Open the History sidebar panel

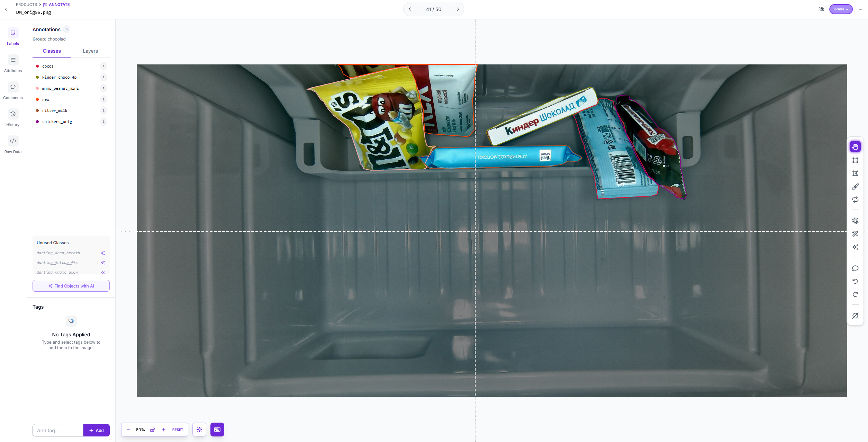(13, 118)
